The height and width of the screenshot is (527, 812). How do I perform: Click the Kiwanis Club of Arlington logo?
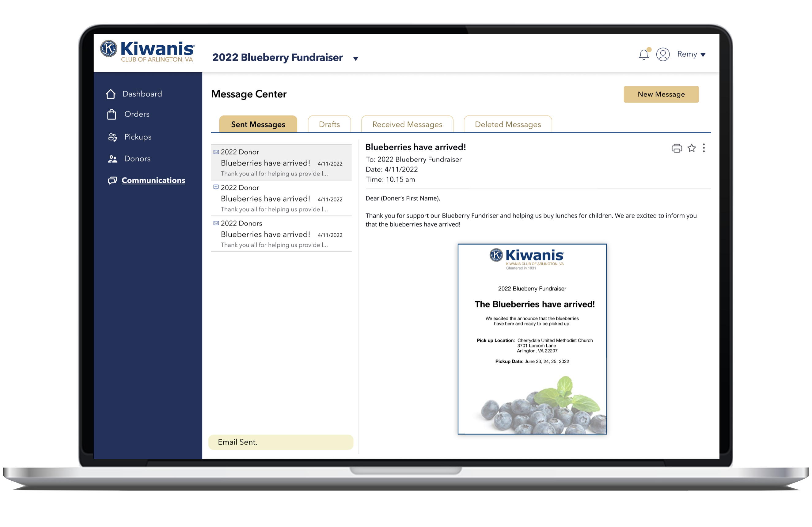click(147, 51)
